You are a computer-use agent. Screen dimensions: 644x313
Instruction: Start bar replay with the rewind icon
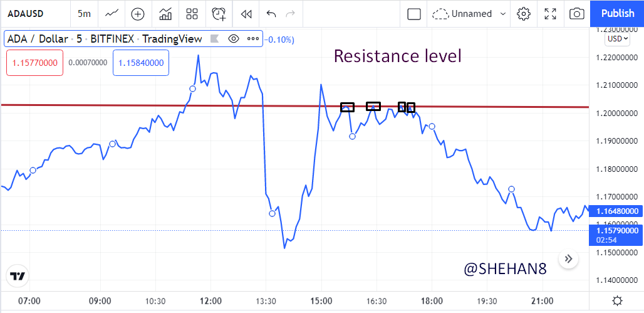click(246, 14)
